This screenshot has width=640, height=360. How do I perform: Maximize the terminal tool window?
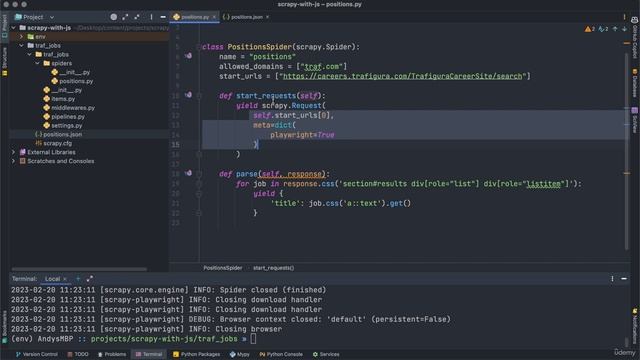pos(90,279)
